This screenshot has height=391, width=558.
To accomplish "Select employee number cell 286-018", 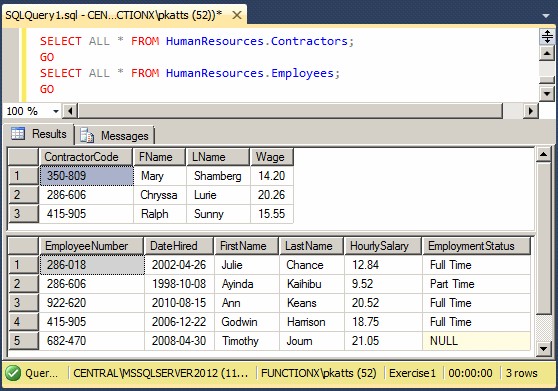I will (x=92, y=265).
